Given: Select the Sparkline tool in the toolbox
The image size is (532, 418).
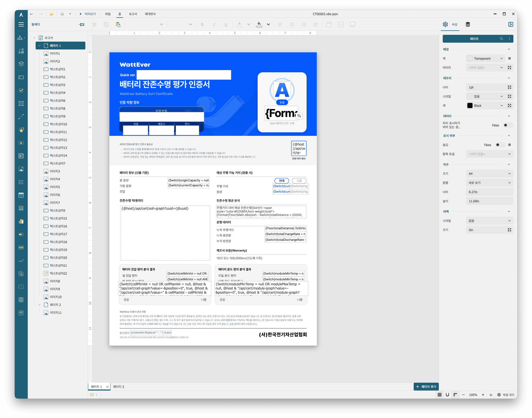Looking at the screenshot, I should pos(21,261).
